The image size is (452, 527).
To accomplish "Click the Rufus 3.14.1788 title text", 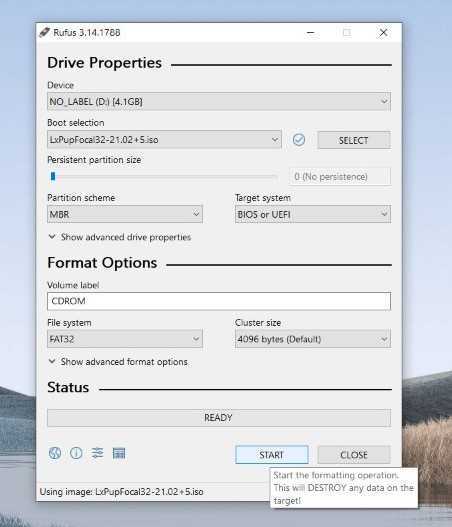I will (x=87, y=33).
